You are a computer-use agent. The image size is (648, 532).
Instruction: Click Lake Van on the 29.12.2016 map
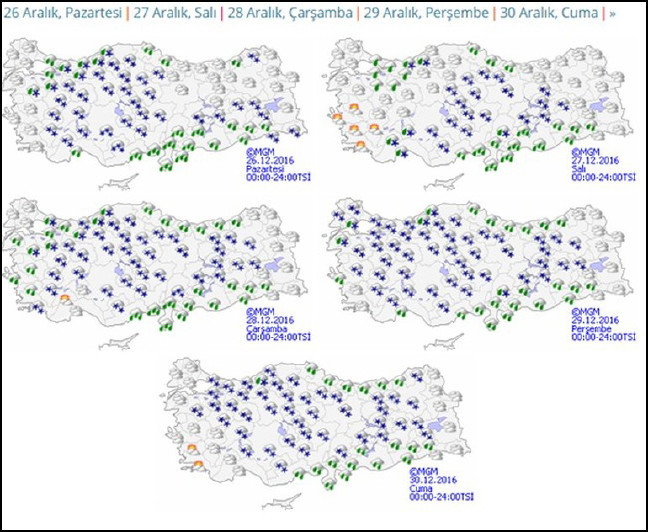(x=599, y=263)
